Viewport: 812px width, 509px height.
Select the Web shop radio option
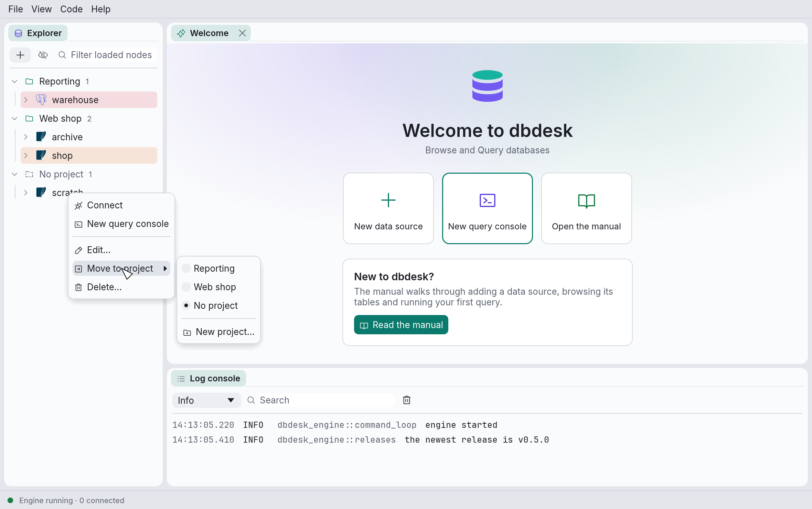(x=218, y=287)
